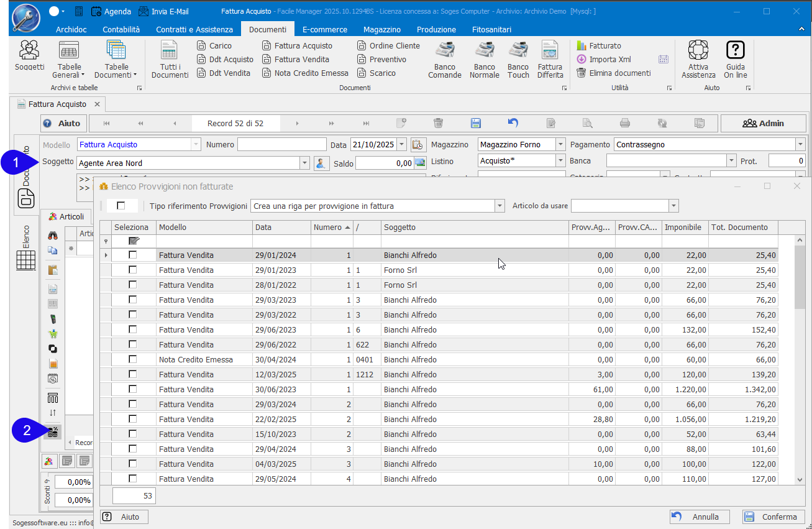The height and width of the screenshot is (529, 812).
Task: Click the trash delete record icon
Action: [x=439, y=123]
